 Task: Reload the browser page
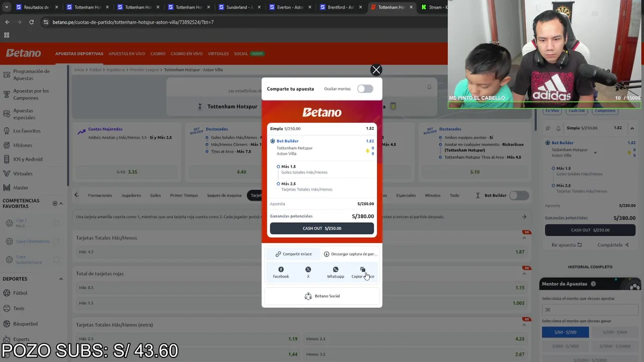coord(31,22)
